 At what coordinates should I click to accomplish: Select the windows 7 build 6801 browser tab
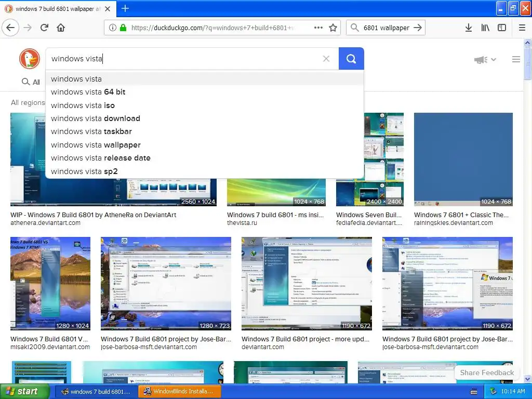click(x=58, y=9)
